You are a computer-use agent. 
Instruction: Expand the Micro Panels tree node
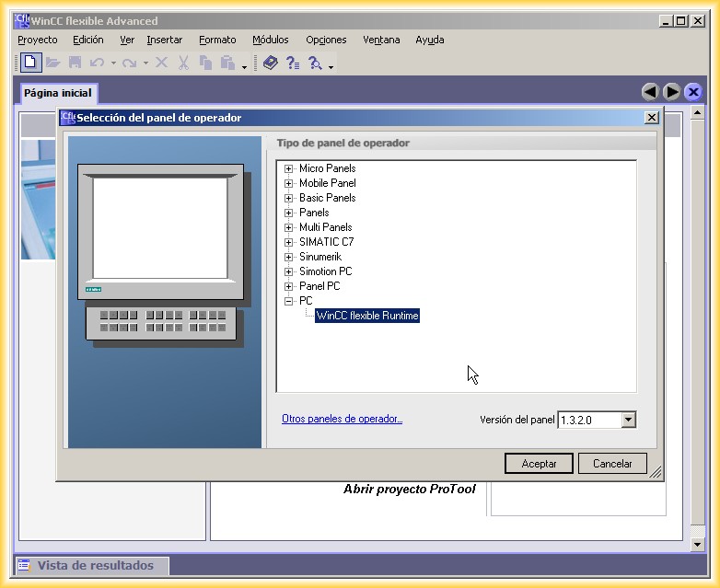pyautogui.click(x=289, y=168)
